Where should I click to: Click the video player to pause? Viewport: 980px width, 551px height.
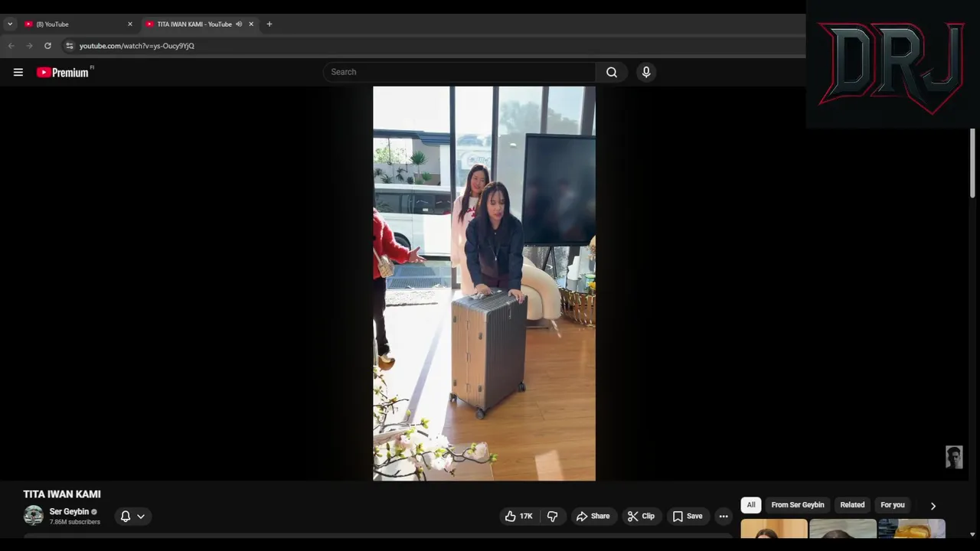pyautogui.click(x=484, y=283)
